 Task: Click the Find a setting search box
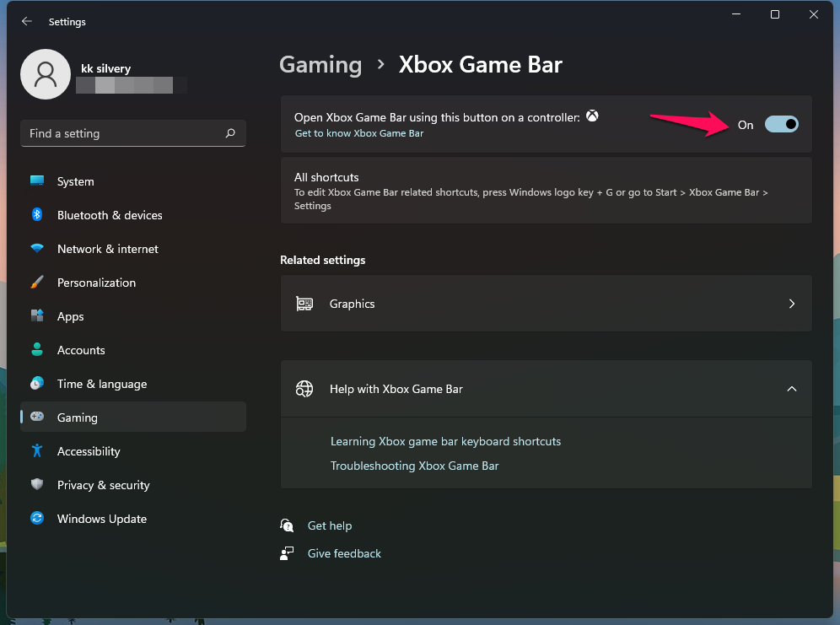pos(133,133)
